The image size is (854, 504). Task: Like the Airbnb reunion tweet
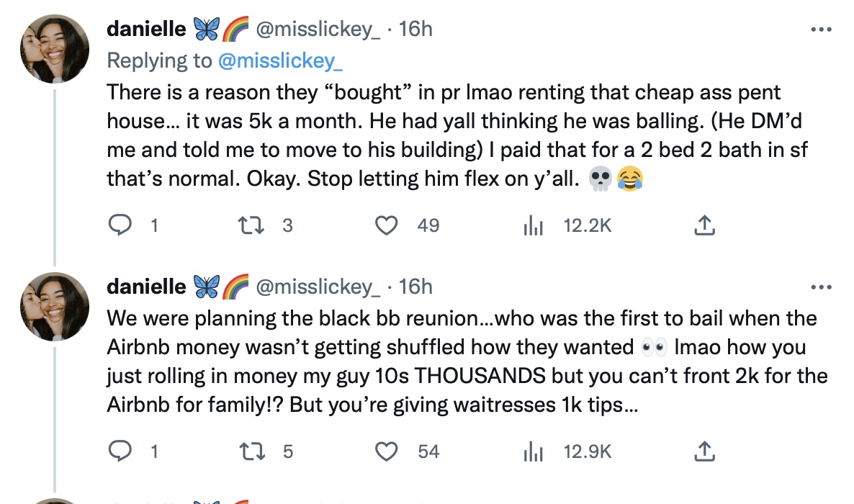click(x=388, y=451)
